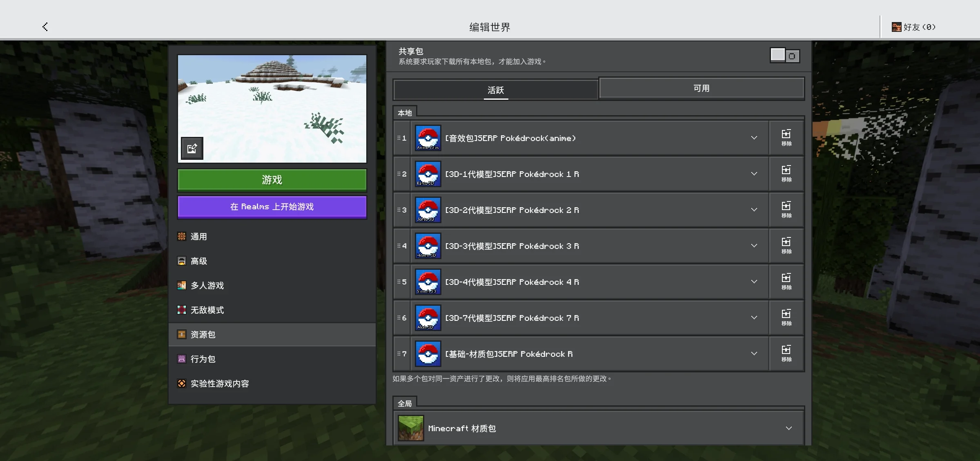The width and height of the screenshot is (980, 461).
Task: Click 在 Realms 上开始游戏 button
Action: tap(272, 207)
